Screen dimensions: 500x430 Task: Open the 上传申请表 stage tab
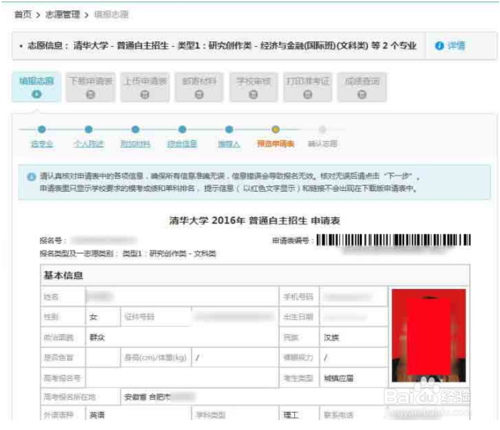tap(145, 87)
